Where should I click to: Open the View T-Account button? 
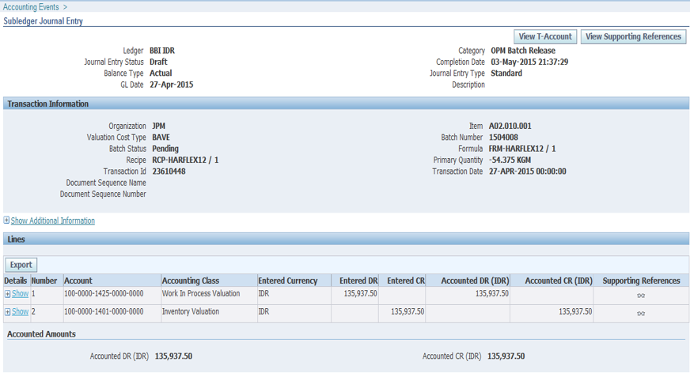tap(545, 37)
